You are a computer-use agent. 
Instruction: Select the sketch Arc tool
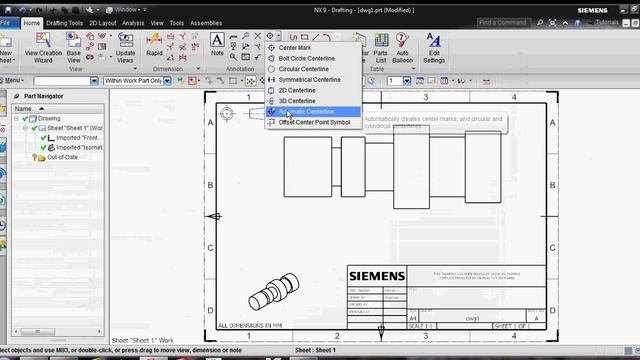tap(327, 37)
